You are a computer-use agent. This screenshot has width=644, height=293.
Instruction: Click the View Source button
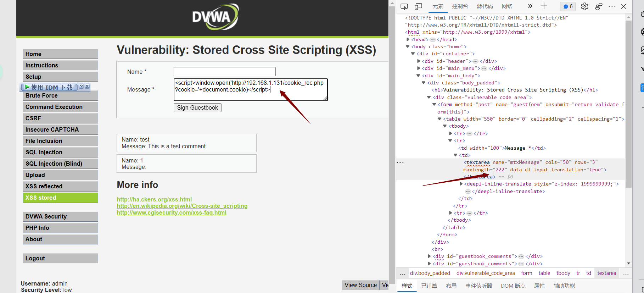pos(360,285)
